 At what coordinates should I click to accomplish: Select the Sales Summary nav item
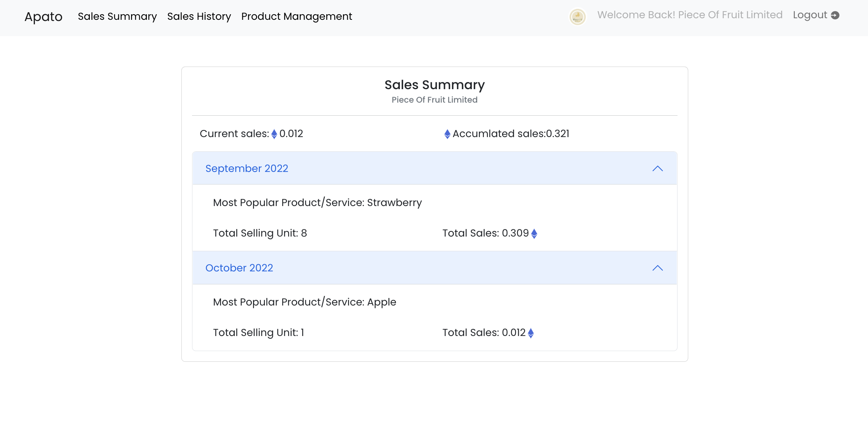coord(117,17)
